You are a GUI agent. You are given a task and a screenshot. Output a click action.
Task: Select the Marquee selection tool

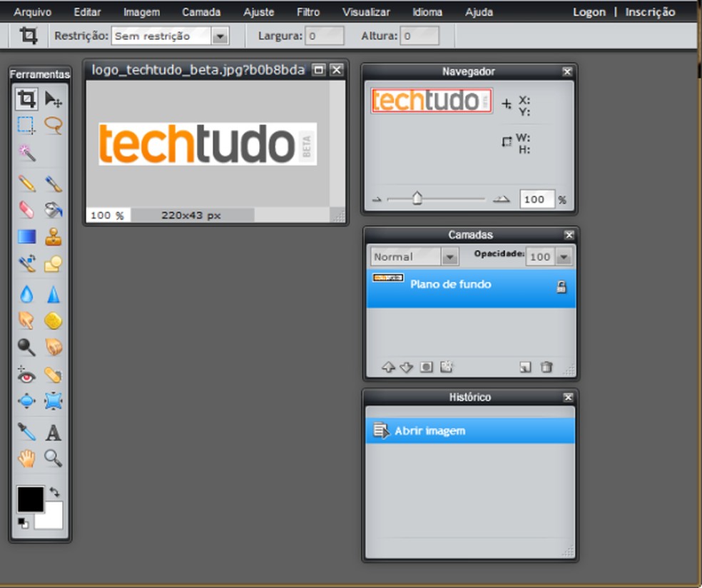pos(26,126)
